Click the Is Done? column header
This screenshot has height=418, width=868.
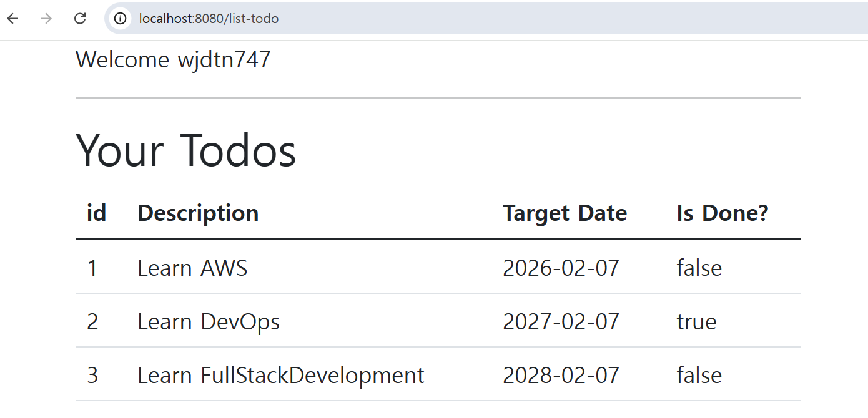pos(722,213)
